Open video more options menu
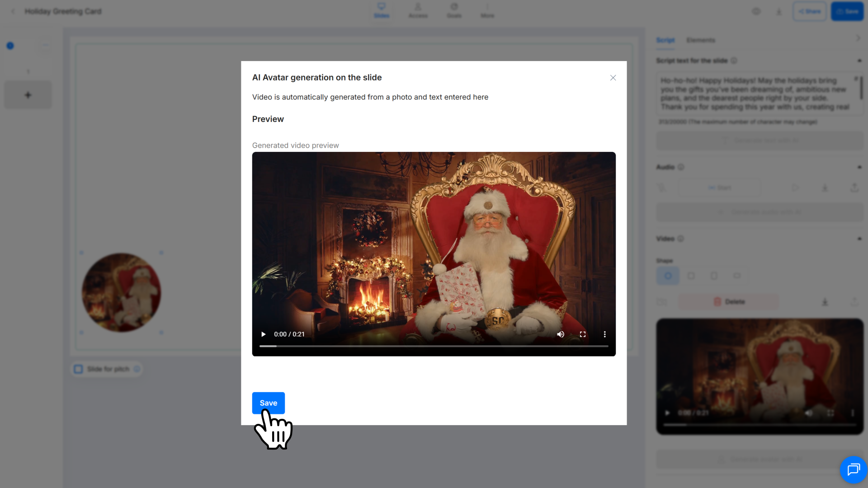This screenshot has height=488, width=868. click(x=604, y=334)
